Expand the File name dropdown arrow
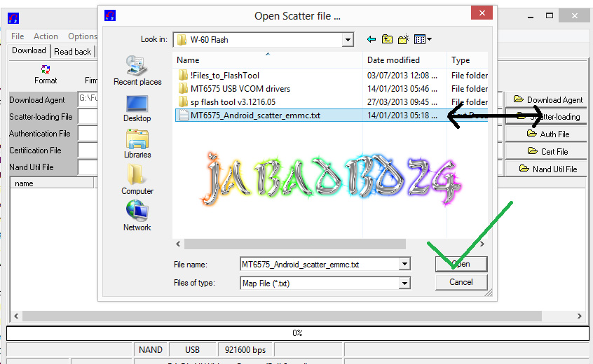This screenshot has height=364, width=593. click(404, 264)
